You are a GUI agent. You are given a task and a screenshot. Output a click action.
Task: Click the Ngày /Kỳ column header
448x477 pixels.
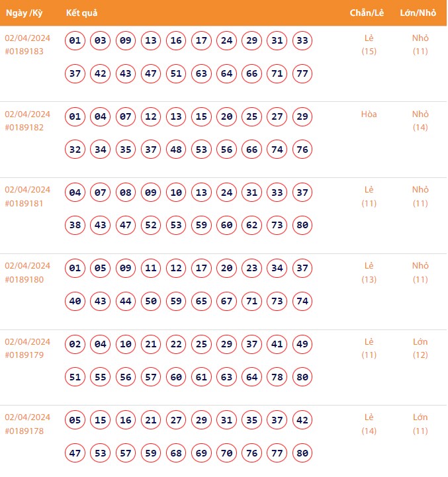coord(24,13)
